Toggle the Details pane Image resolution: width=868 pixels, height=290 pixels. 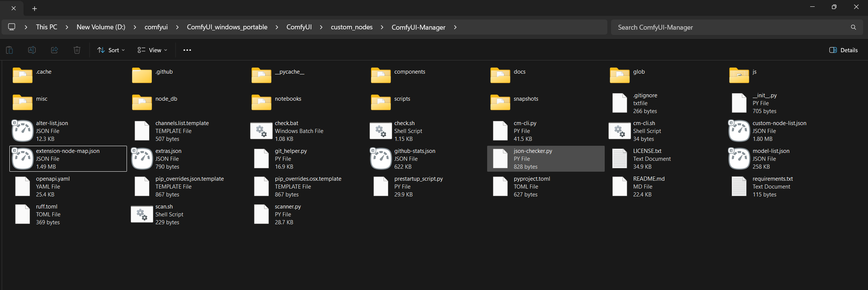pyautogui.click(x=844, y=50)
